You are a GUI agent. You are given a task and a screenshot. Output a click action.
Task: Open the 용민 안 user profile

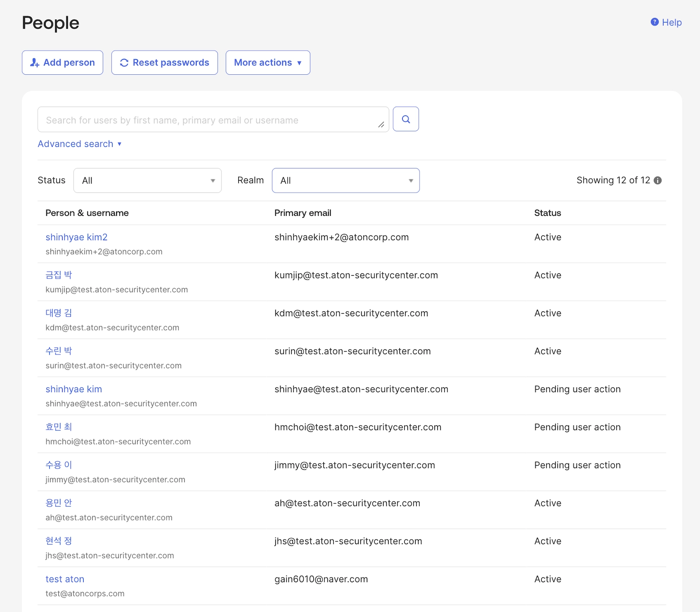point(59,503)
